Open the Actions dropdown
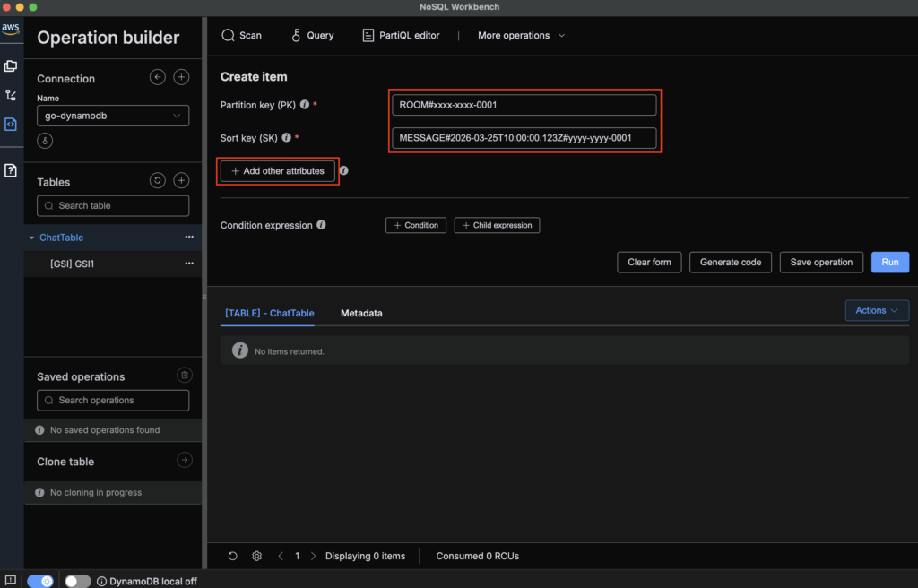This screenshot has width=918, height=588. (x=876, y=310)
